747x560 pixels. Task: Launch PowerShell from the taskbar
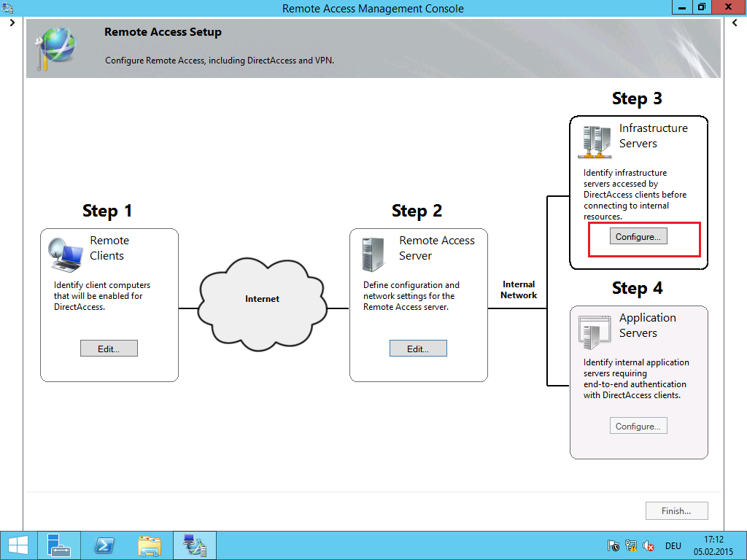pos(104,545)
